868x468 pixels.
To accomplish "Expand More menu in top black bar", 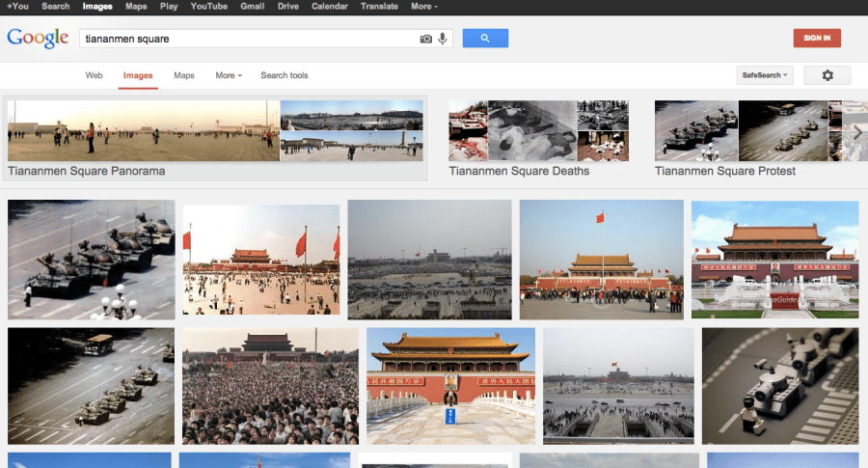I will point(423,7).
